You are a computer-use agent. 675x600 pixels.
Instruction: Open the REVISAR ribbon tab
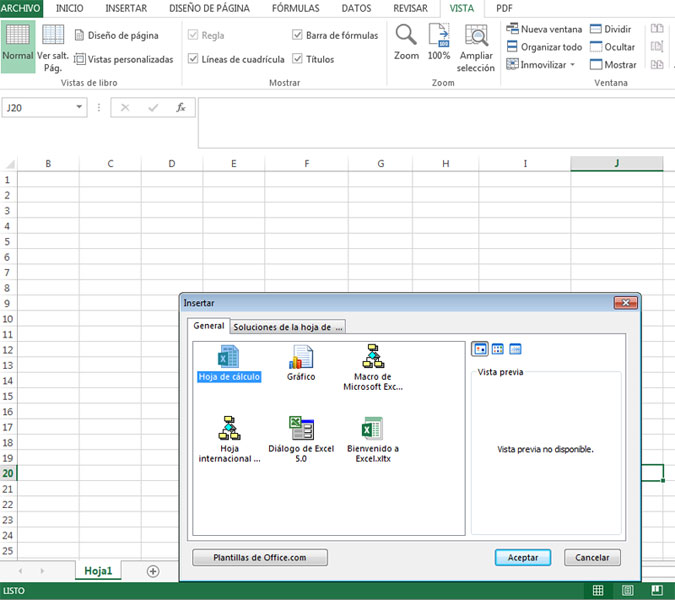[x=410, y=8]
